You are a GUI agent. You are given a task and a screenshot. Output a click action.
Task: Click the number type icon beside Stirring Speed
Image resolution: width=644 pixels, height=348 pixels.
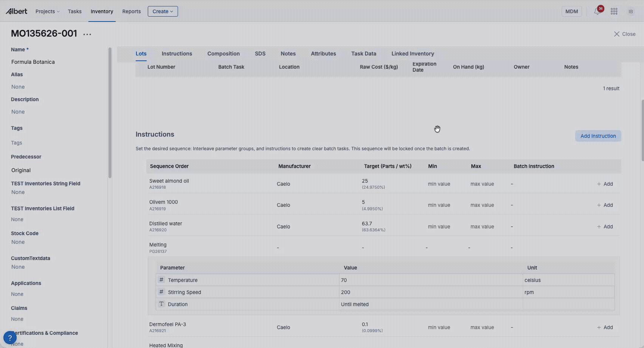pyautogui.click(x=161, y=292)
